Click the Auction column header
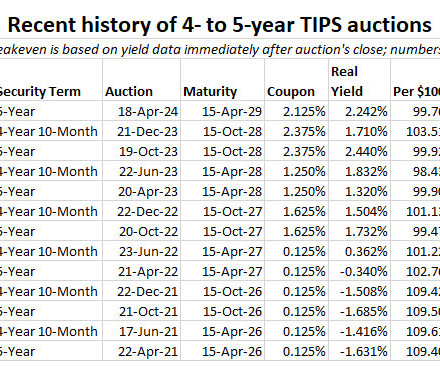 pyautogui.click(x=141, y=80)
